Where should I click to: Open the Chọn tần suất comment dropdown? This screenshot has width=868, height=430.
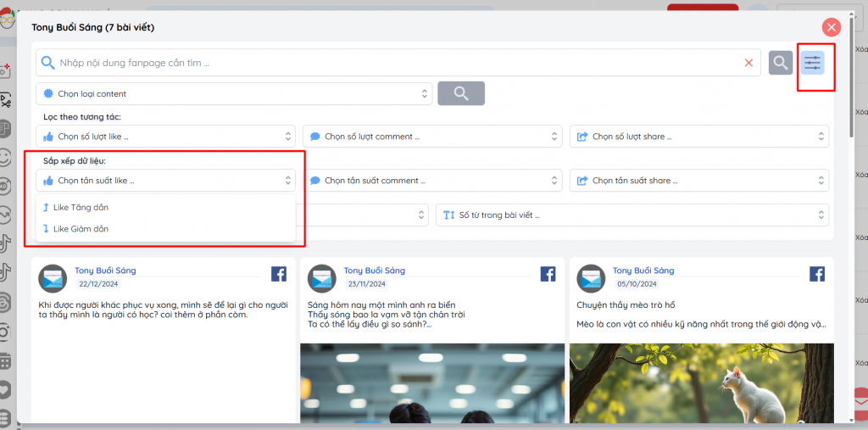[432, 180]
